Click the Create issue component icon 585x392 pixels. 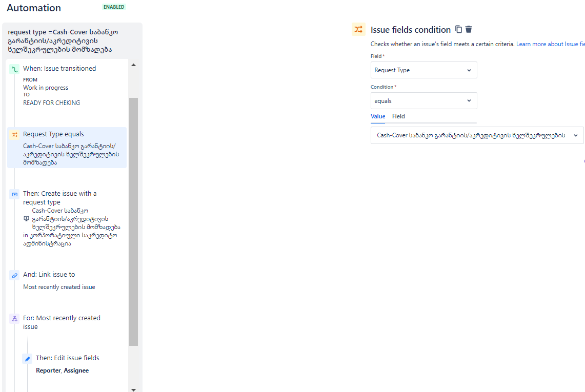coord(13,194)
